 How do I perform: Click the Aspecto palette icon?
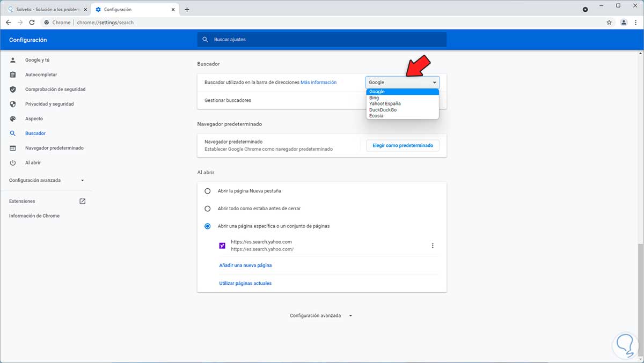click(13, 118)
